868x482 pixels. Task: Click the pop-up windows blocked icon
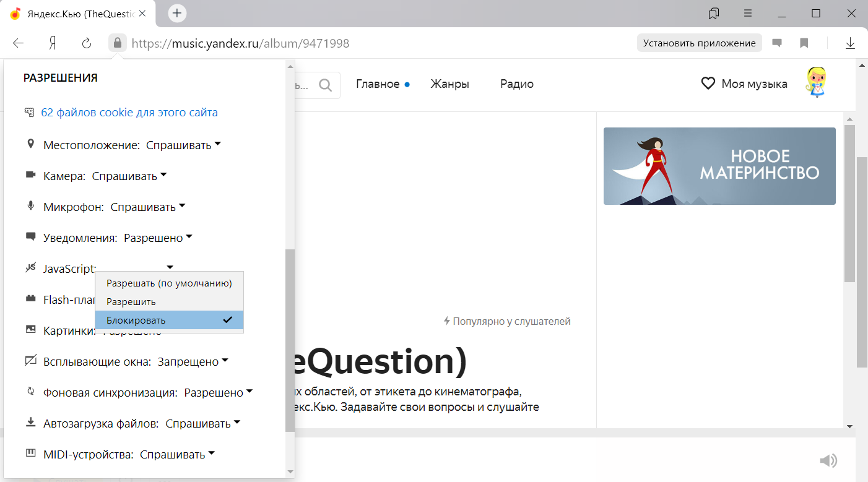click(30, 361)
